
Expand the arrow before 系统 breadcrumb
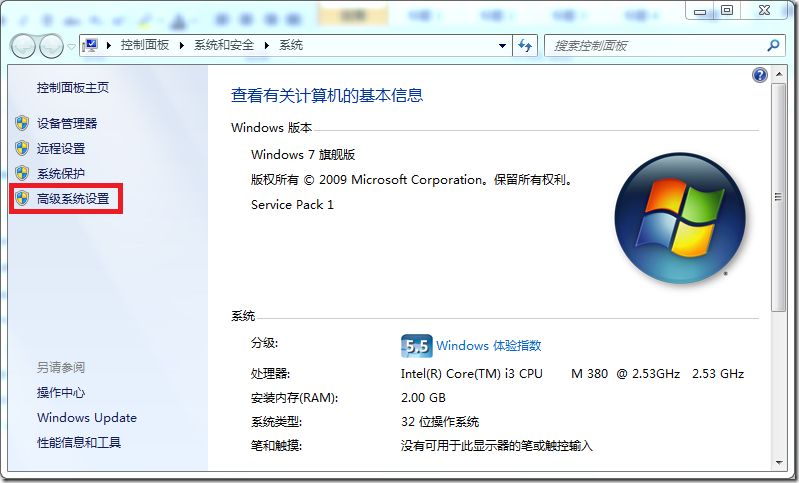pyautogui.click(x=267, y=45)
